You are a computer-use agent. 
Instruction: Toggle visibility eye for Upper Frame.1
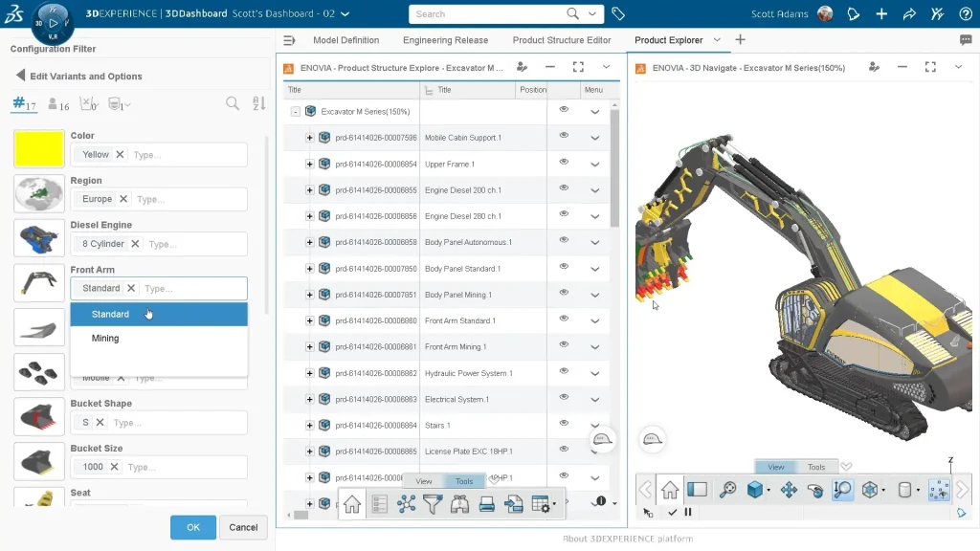[x=564, y=163]
